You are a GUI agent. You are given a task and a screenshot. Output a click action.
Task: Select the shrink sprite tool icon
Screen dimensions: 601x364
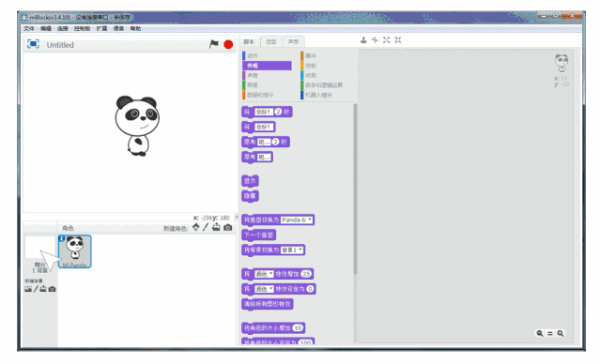coord(398,39)
